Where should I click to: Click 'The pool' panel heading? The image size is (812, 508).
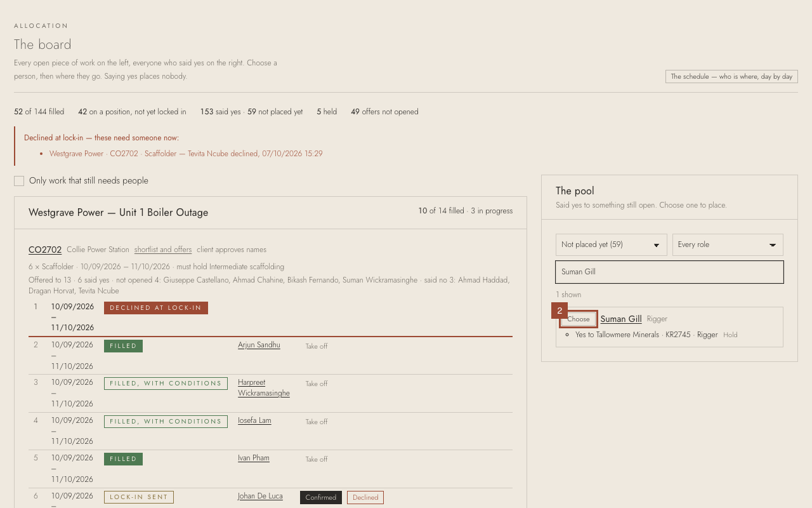pos(575,191)
